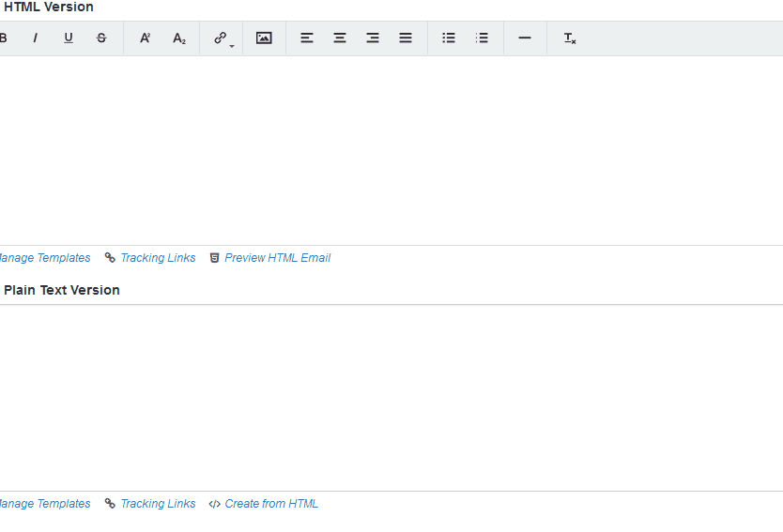The height and width of the screenshot is (532, 783).
Task: Center align the text
Action: [340, 38]
